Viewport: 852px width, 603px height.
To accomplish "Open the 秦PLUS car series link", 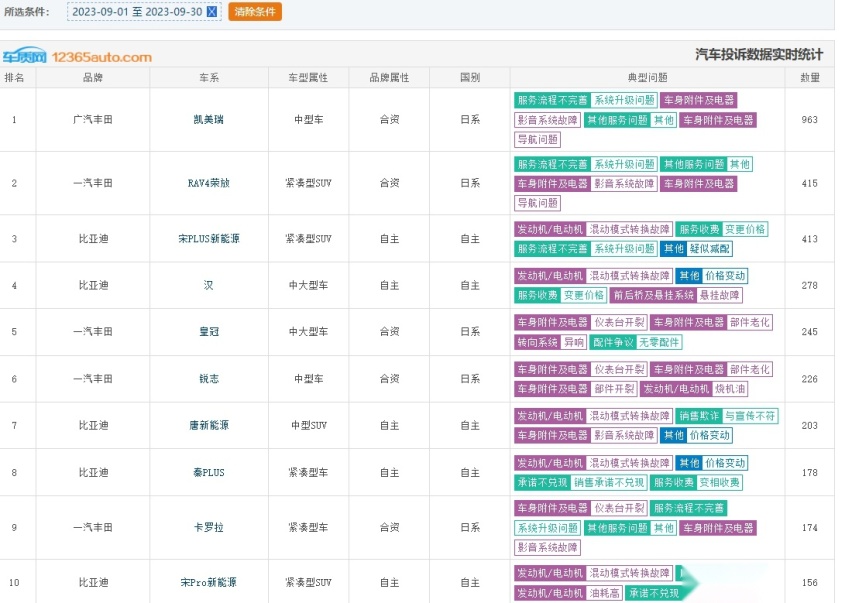I will 209,473.
